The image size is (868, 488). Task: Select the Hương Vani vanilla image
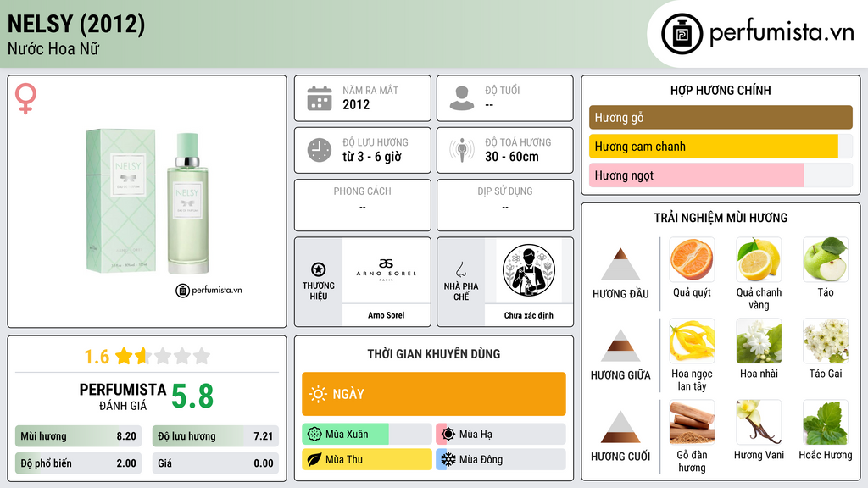(759, 422)
